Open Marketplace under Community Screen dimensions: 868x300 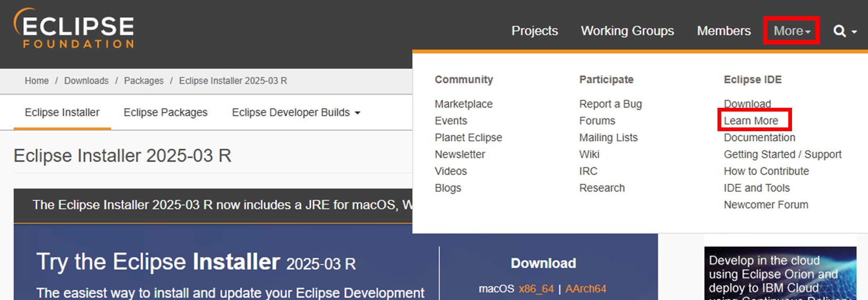click(464, 104)
